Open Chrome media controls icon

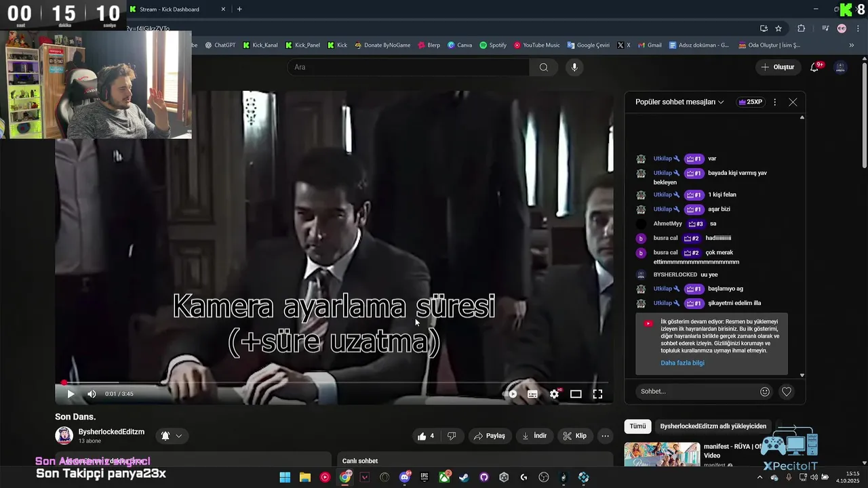[x=825, y=28]
